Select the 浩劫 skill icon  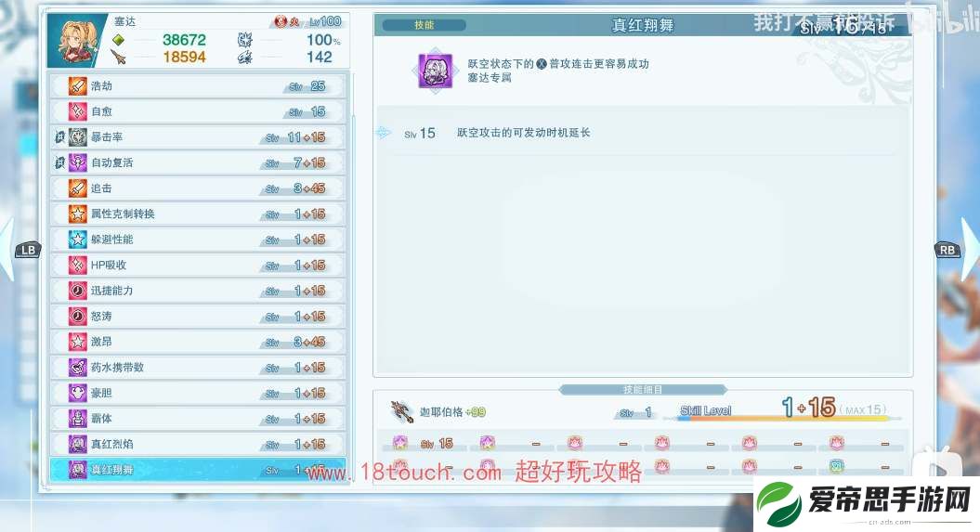(x=77, y=85)
